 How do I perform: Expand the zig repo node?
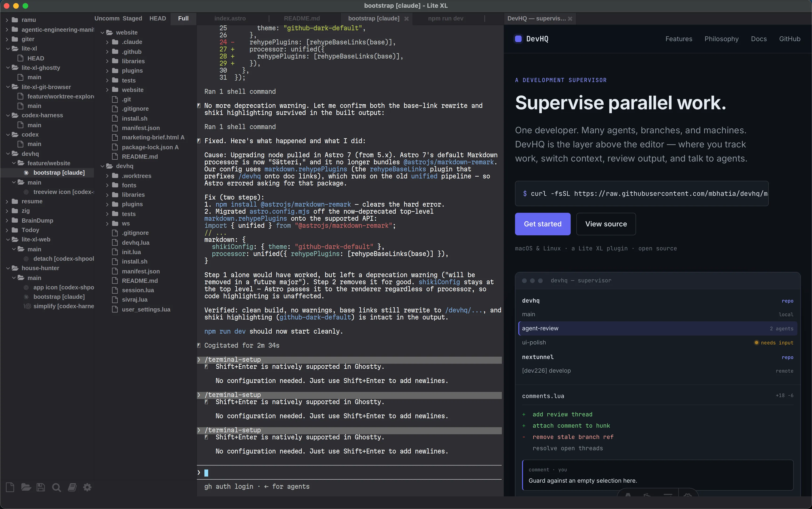[x=7, y=211]
